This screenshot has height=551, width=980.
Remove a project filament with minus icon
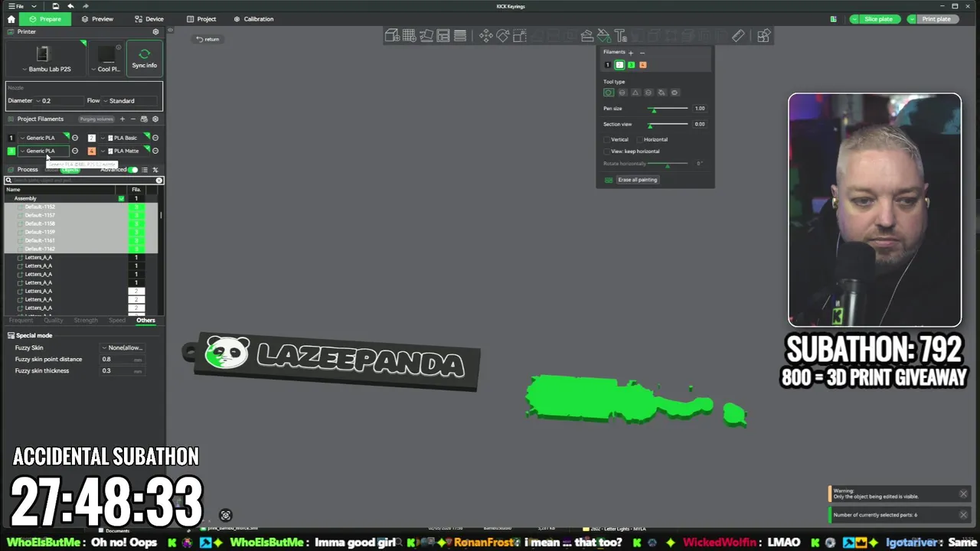pos(132,119)
